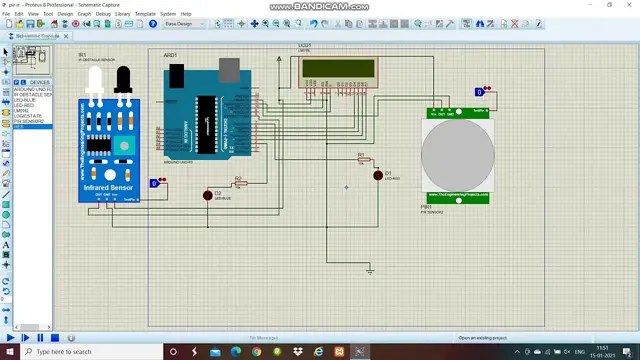Select the Selection Mode arrow tool
This screenshot has width=640, height=360.
[6, 52]
